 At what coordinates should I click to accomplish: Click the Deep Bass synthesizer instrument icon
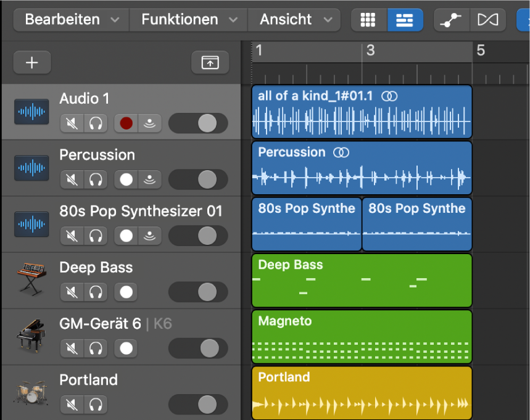pos(31,279)
